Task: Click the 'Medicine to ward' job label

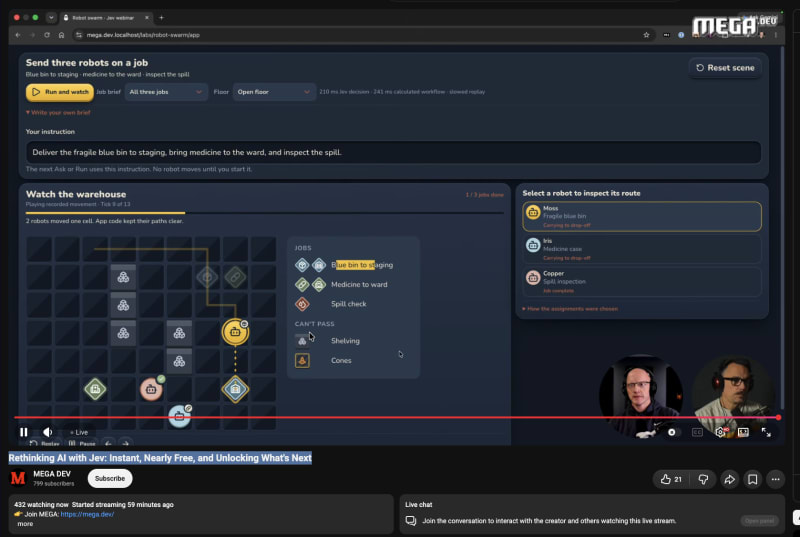Action: point(359,284)
